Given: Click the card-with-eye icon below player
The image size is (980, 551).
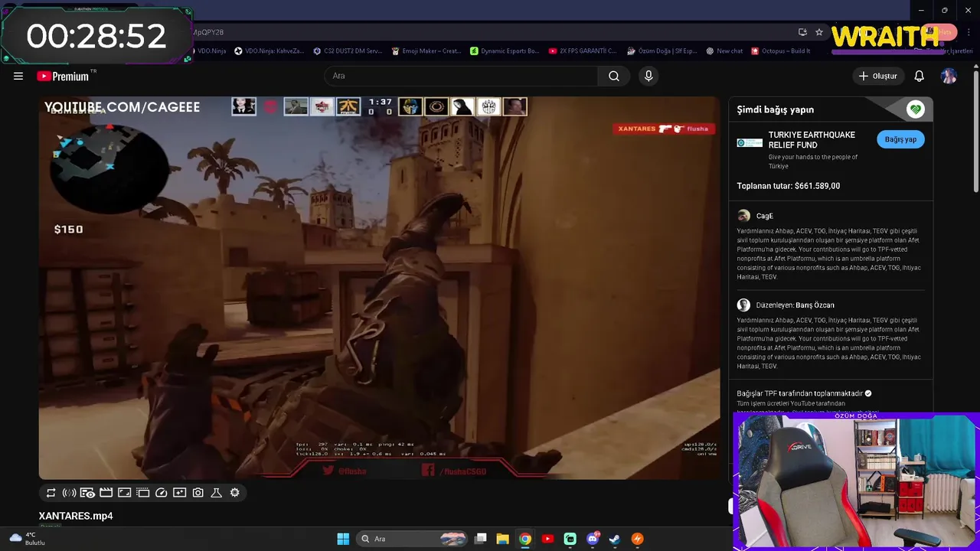Looking at the screenshot, I should point(87,493).
